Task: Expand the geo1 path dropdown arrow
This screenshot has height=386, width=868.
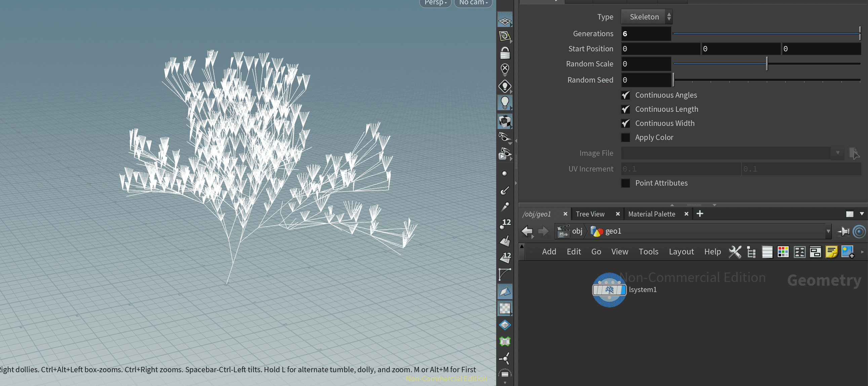Action: point(828,231)
